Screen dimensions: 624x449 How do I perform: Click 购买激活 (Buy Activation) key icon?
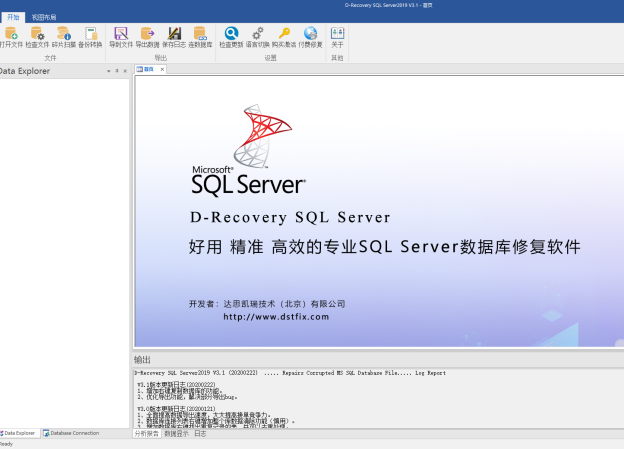284,33
